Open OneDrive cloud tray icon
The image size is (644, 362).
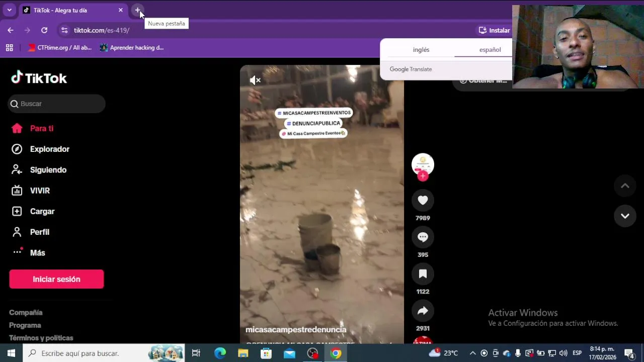tap(507, 353)
